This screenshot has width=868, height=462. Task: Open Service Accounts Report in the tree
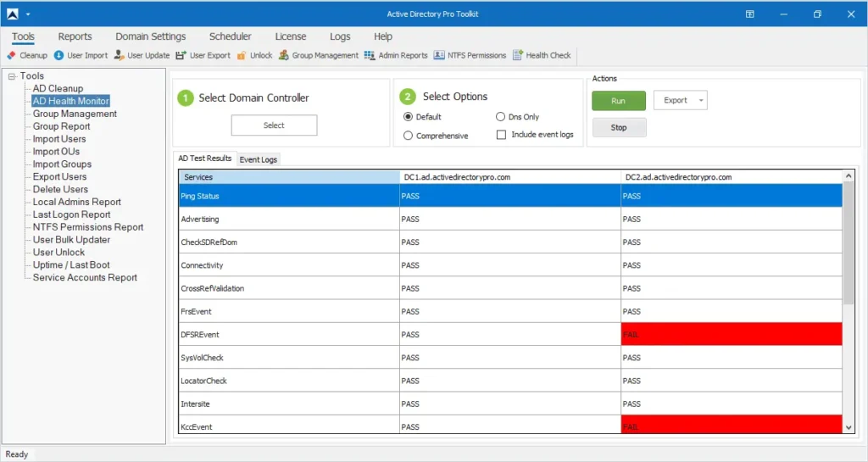click(85, 278)
